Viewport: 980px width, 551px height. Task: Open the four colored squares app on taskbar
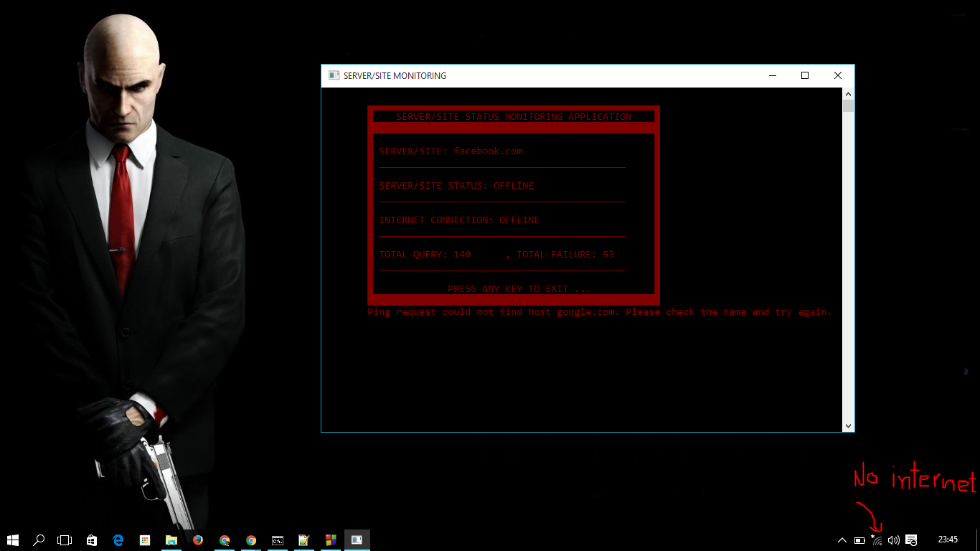pos(330,540)
